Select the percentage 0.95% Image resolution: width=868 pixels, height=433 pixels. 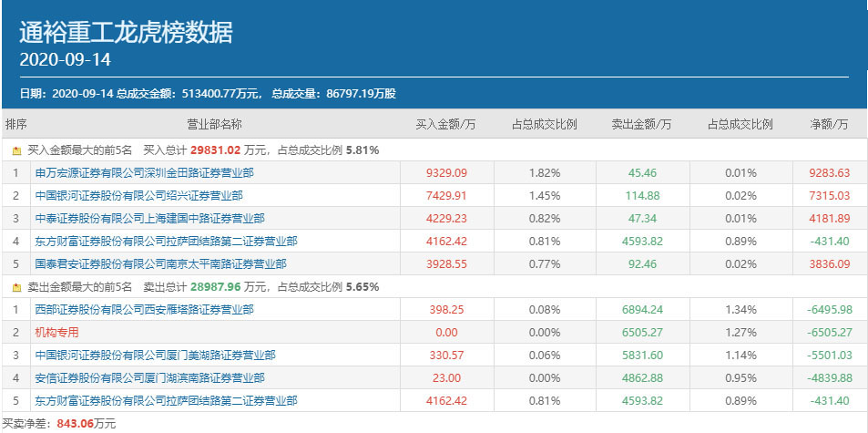[x=740, y=378]
